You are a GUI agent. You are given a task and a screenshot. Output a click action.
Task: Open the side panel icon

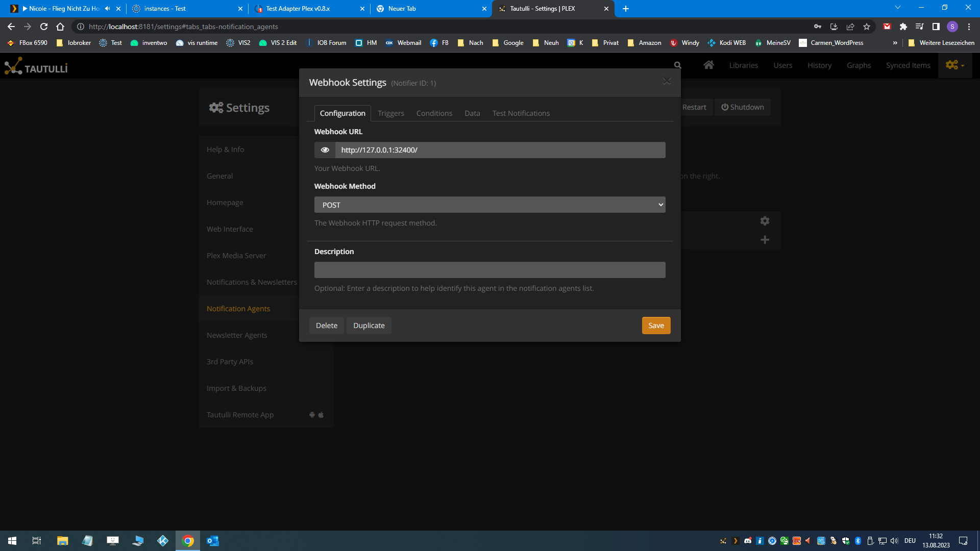click(936, 27)
